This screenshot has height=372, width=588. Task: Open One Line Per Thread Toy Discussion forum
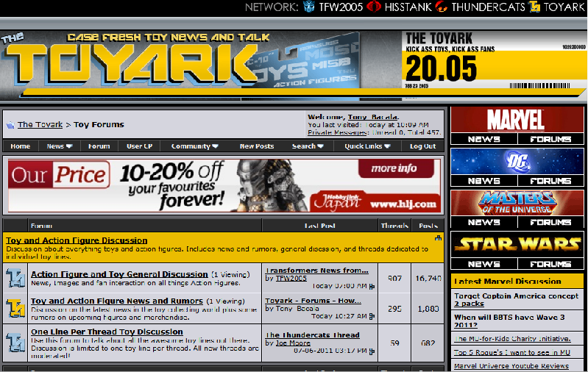click(x=107, y=332)
